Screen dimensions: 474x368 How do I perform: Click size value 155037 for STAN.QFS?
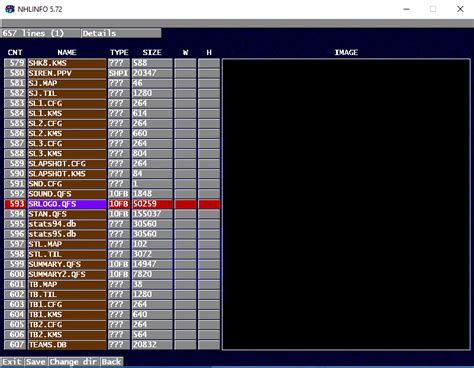152,214
